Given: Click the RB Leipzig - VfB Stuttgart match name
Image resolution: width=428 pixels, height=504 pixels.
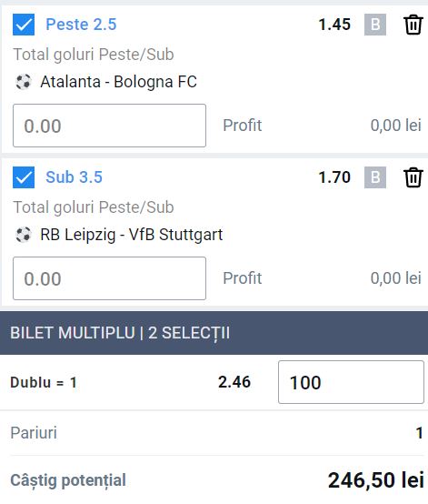Looking at the screenshot, I should [x=132, y=235].
